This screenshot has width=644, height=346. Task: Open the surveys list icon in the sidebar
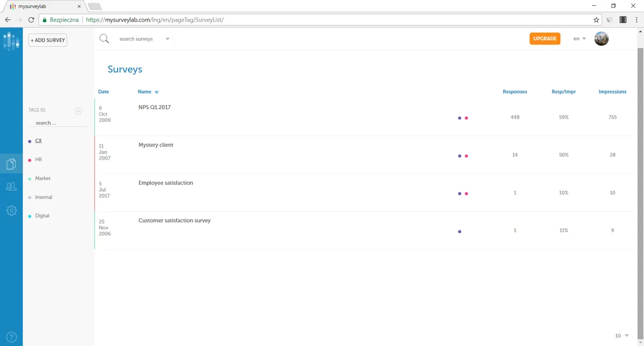pyautogui.click(x=11, y=164)
